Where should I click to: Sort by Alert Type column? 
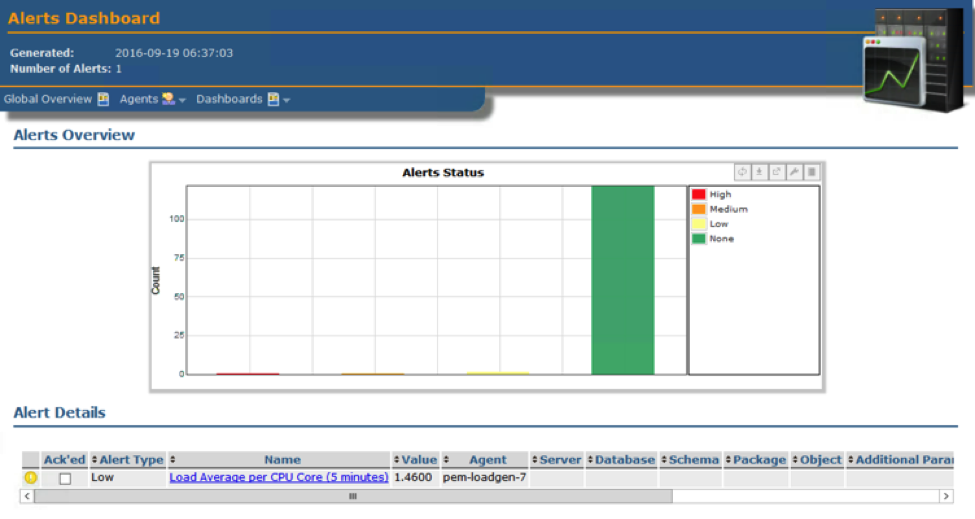(131, 460)
